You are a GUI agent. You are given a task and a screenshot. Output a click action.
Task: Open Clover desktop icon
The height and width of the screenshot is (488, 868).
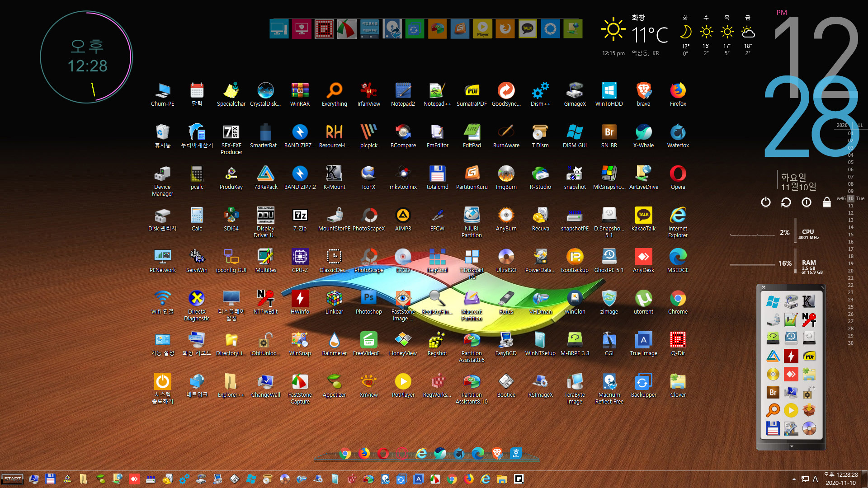[x=678, y=385]
